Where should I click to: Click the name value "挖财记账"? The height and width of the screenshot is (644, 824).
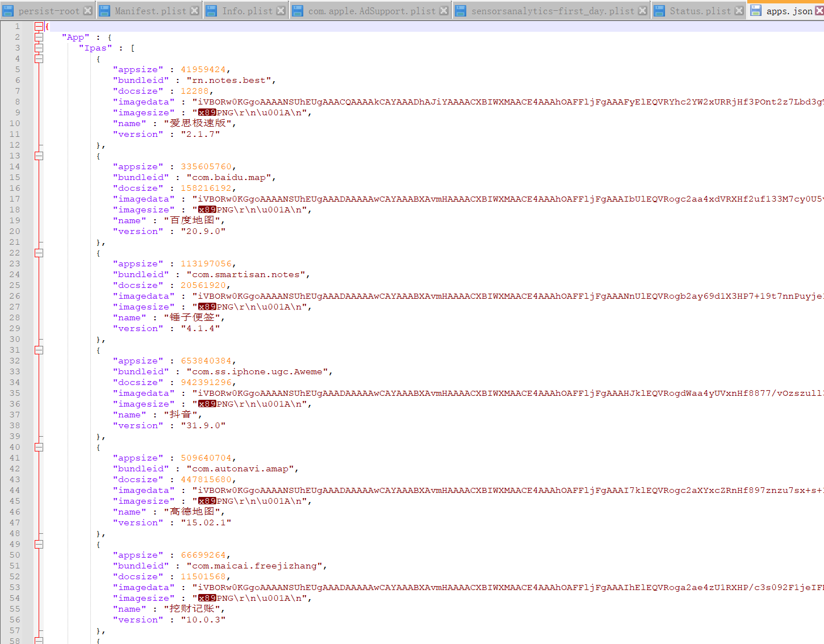[192, 609]
